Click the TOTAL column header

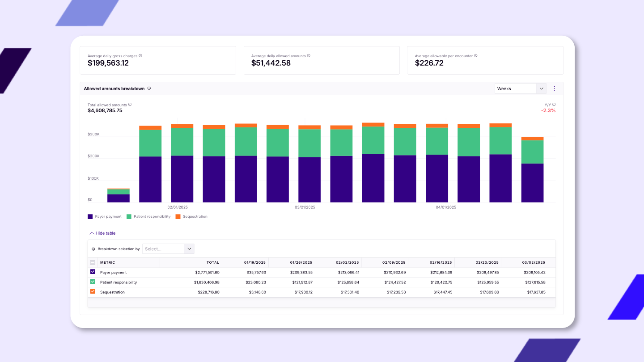pyautogui.click(x=212, y=262)
